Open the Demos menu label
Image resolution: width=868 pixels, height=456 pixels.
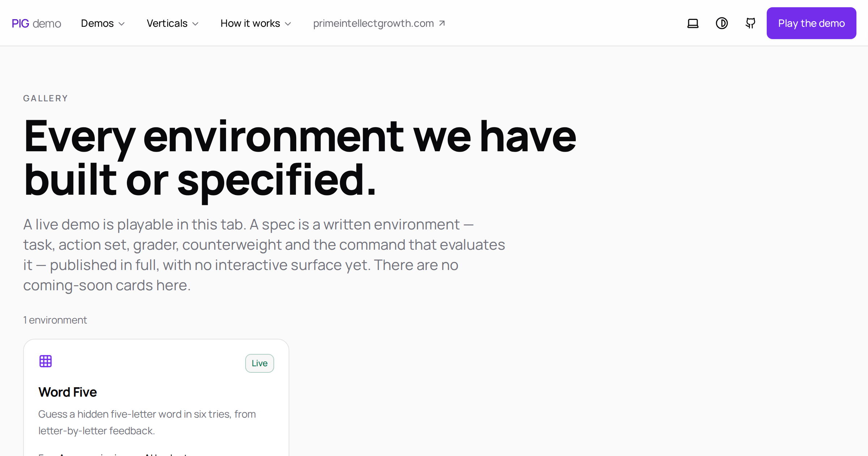pos(97,23)
